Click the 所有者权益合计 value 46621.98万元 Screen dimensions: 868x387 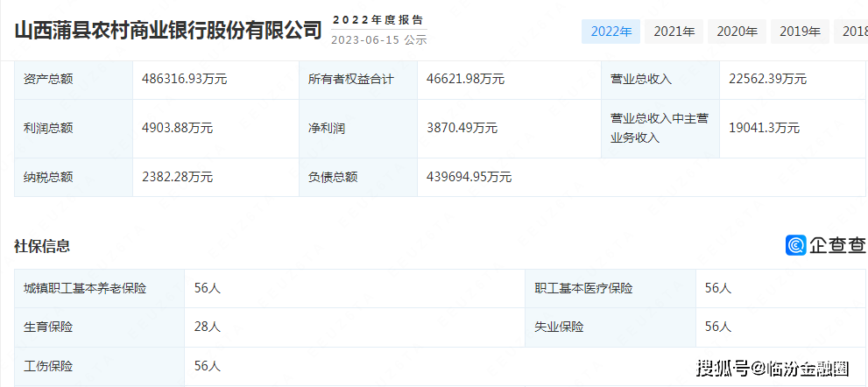[465, 79]
